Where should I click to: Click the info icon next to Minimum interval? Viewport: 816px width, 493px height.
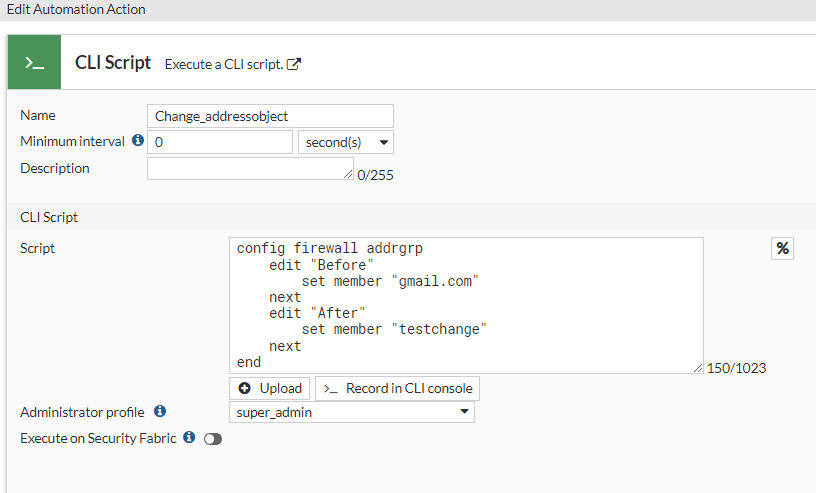138,141
